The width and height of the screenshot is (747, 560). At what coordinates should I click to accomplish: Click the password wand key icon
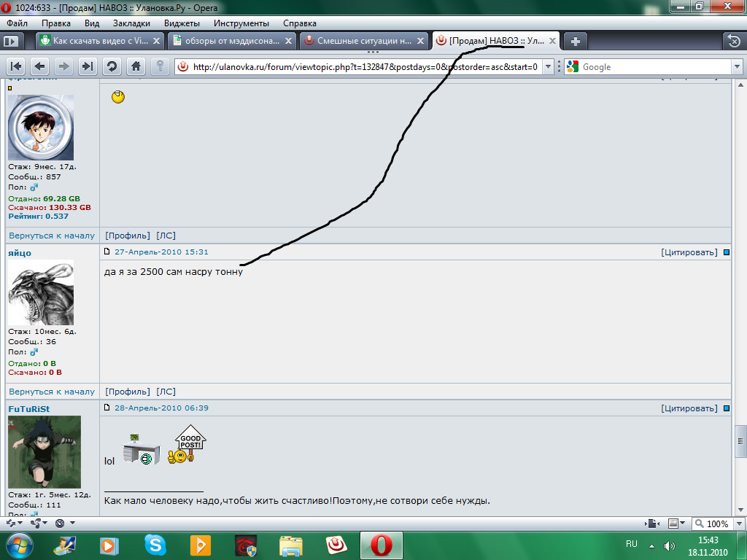click(x=160, y=66)
